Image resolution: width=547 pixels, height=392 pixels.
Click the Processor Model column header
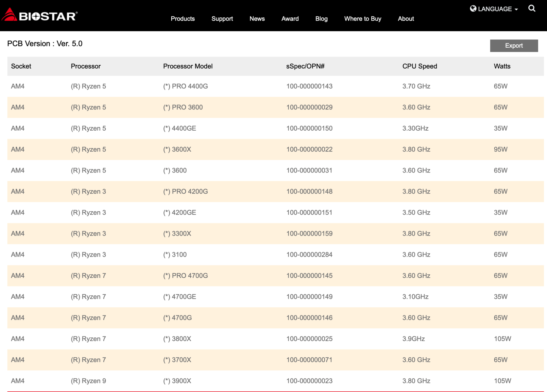click(188, 66)
